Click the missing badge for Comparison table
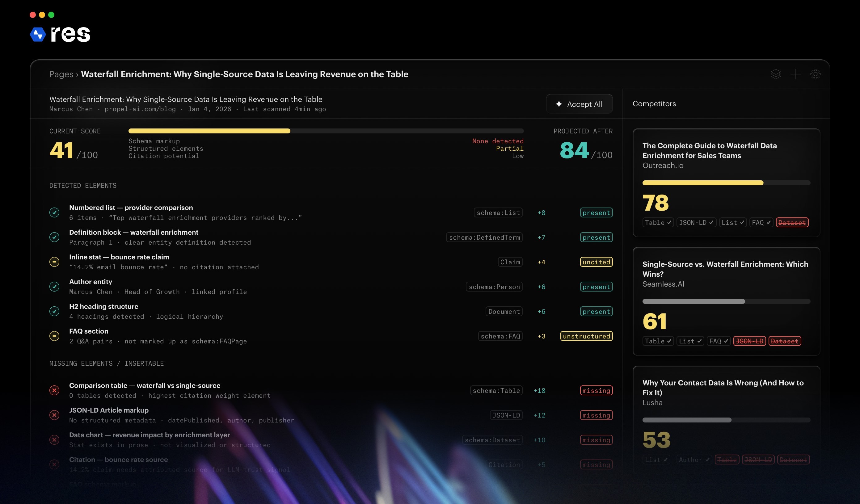This screenshot has width=860, height=504. pyautogui.click(x=596, y=390)
